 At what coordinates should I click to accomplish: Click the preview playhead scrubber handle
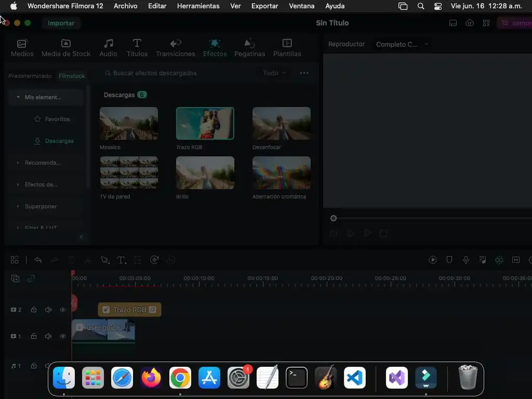pos(334,218)
